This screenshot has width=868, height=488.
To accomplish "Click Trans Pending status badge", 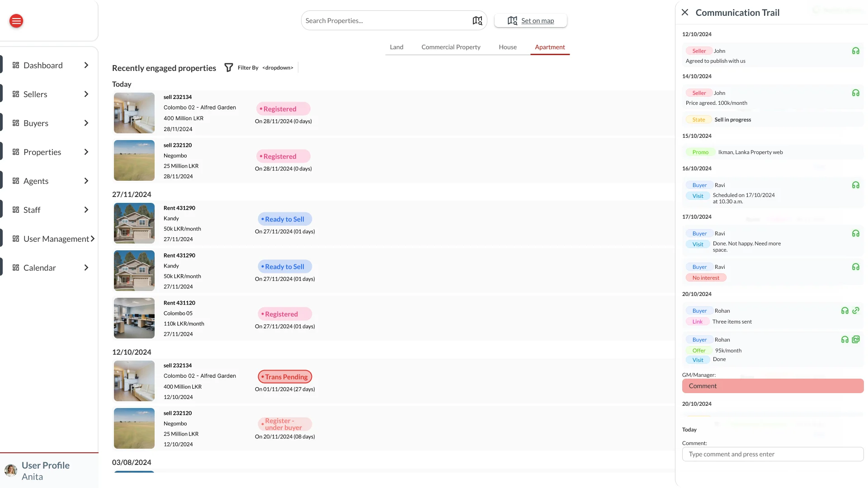I will point(285,377).
